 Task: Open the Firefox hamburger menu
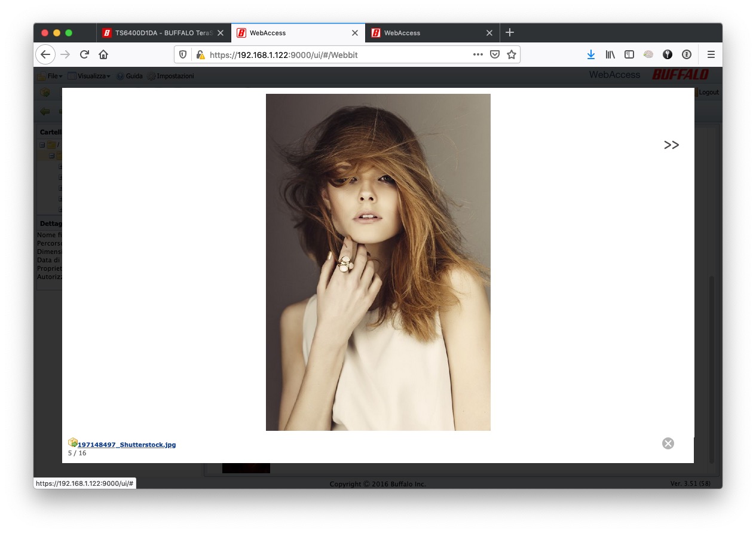click(711, 54)
